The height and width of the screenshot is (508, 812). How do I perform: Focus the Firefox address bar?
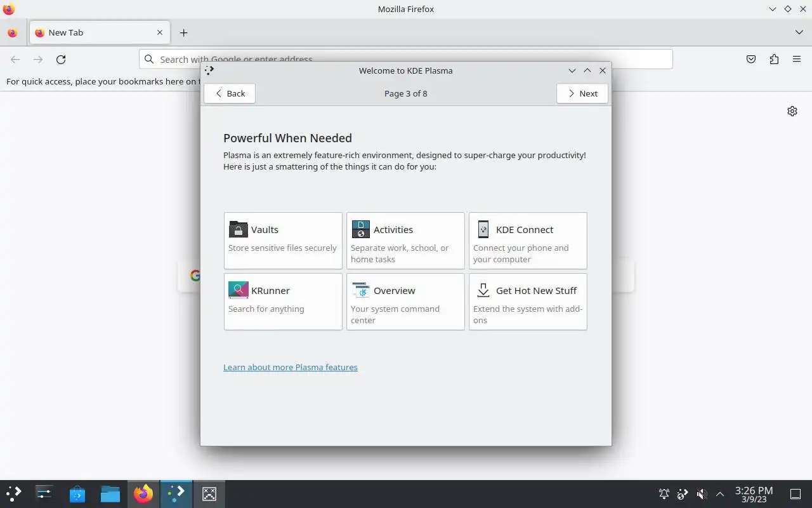[406, 59]
